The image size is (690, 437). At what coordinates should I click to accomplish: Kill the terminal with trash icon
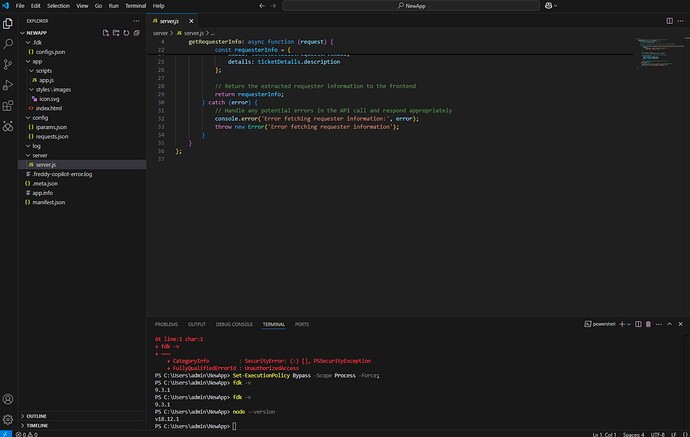coord(648,324)
